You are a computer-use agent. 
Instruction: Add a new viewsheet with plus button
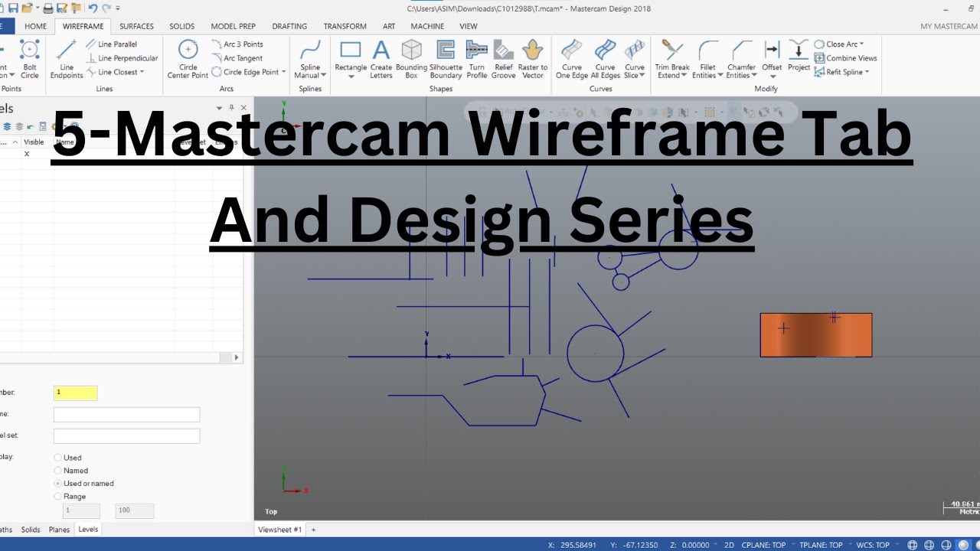point(313,530)
